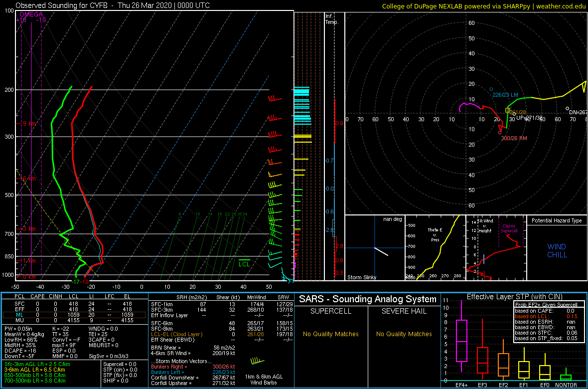The image size is (588, 389).
Task: Click the SFC-1km shear row
Action: click(x=222, y=303)
